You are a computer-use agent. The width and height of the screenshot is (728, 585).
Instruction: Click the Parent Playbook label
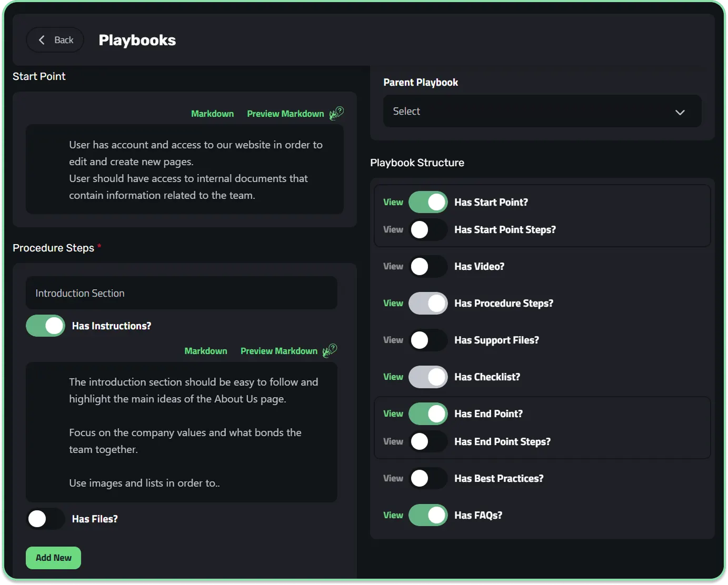pyautogui.click(x=421, y=83)
